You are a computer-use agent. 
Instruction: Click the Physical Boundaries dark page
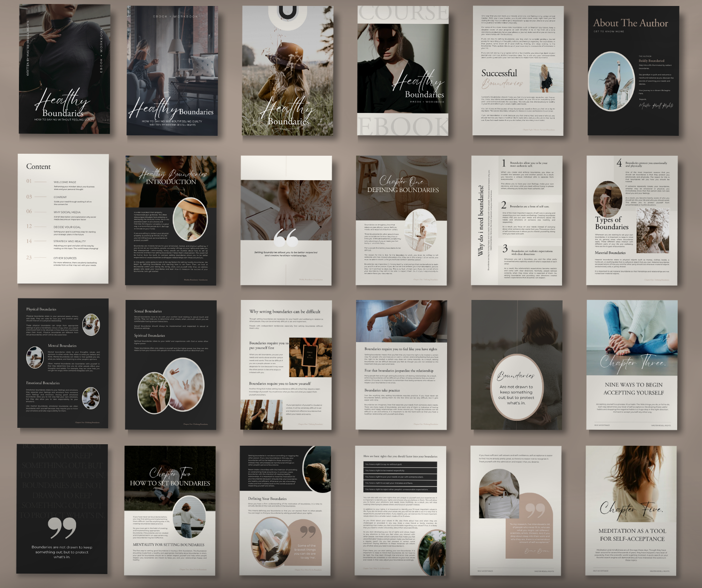tap(63, 363)
